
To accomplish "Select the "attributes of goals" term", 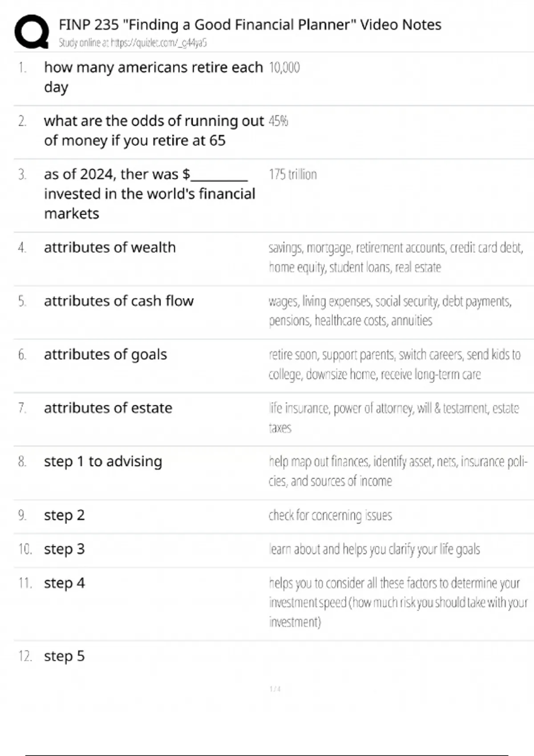I will (x=105, y=354).
